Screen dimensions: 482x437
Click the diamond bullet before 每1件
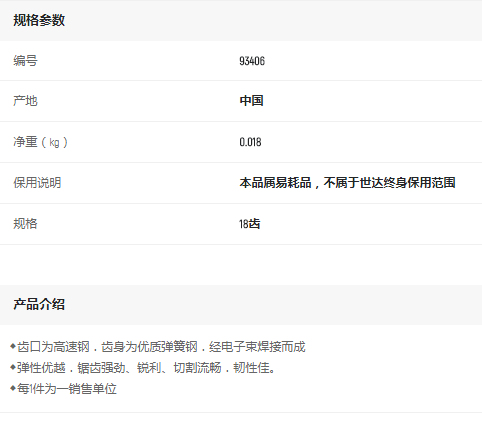pyautogui.click(x=13, y=388)
